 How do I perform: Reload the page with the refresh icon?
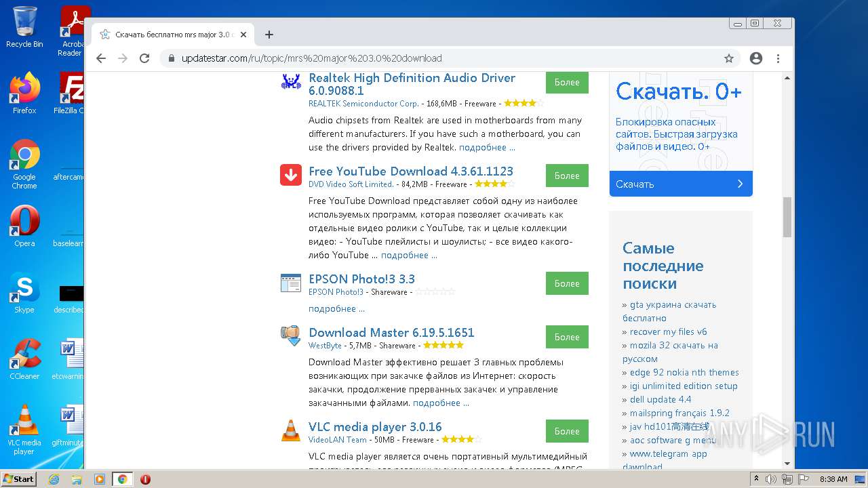(x=144, y=58)
